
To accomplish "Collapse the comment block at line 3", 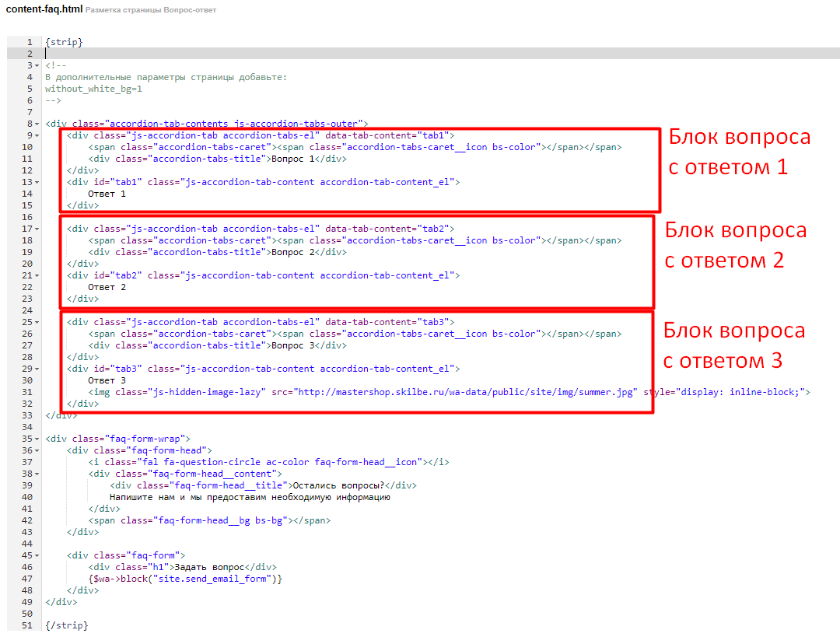I will click(x=37, y=65).
